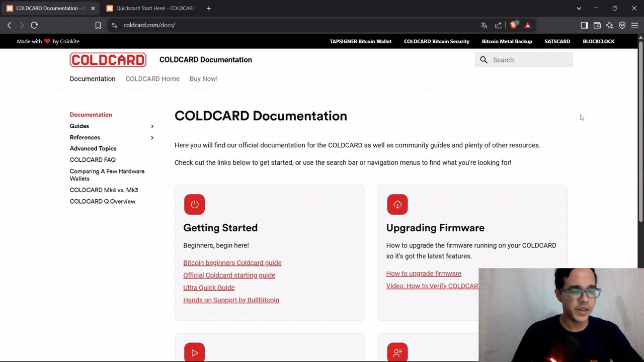This screenshot has width=644, height=362.
Task: Open COLDCARD Q Overview sidebar link
Action: point(103,202)
